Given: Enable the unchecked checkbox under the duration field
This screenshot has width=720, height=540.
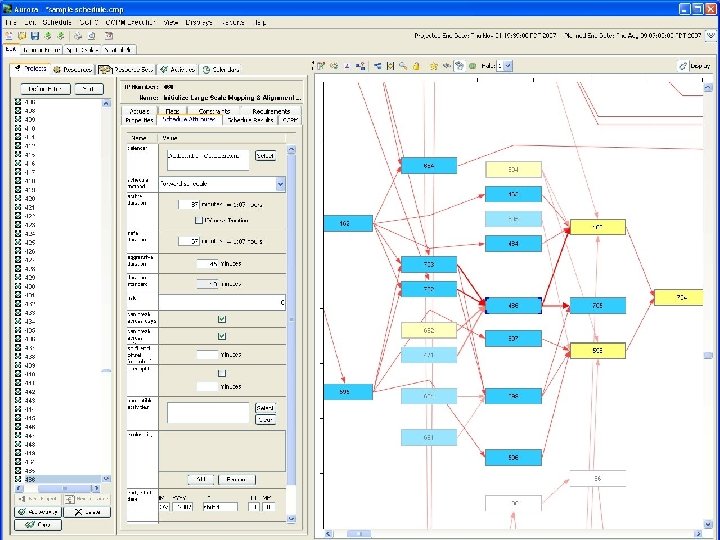Looking at the screenshot, I should pos(198,220).
